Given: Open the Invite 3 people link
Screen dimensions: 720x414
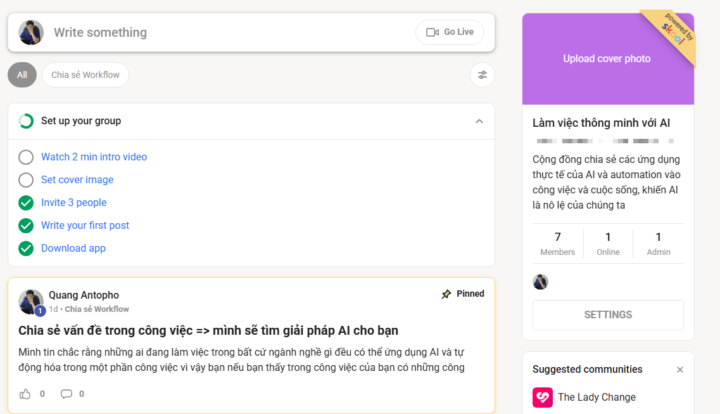Looking at the screenshot, I should [73, 202].
